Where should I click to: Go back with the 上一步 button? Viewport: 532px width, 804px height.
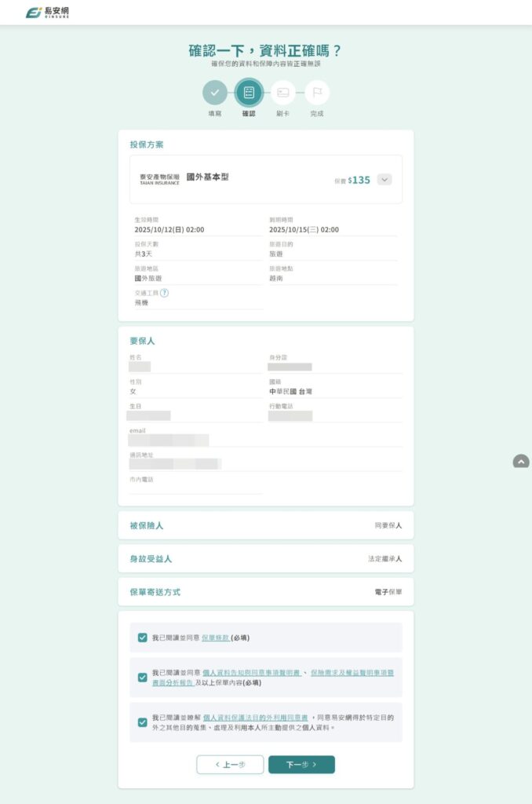(x=230, y=764)
